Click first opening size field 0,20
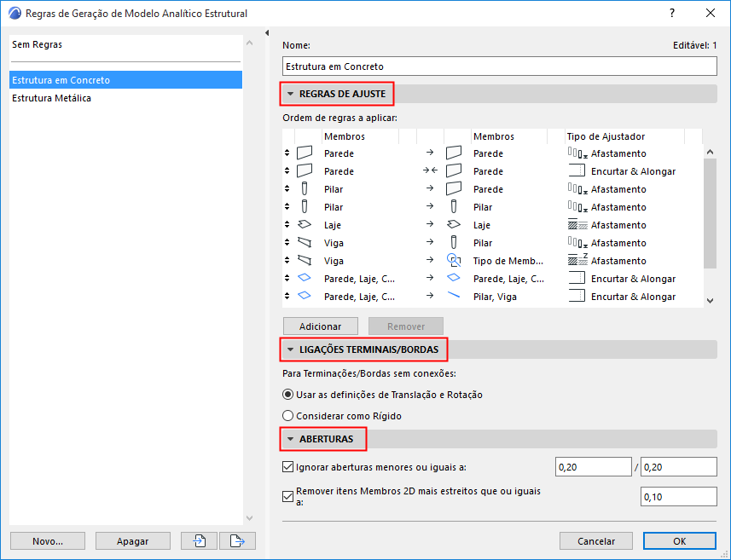This screenshot has width=731, height=560. 594,467
